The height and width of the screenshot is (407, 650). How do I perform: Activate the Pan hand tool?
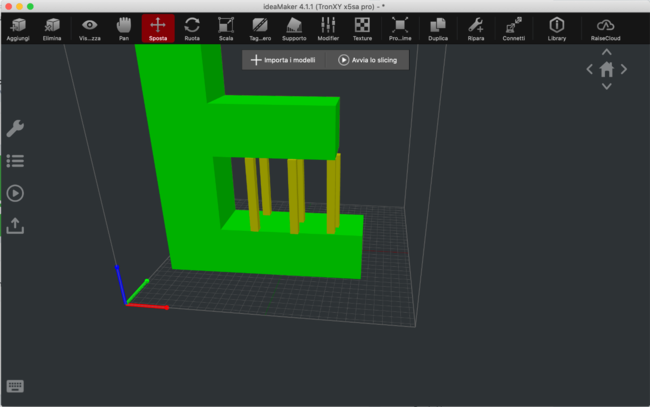(123, 27)
